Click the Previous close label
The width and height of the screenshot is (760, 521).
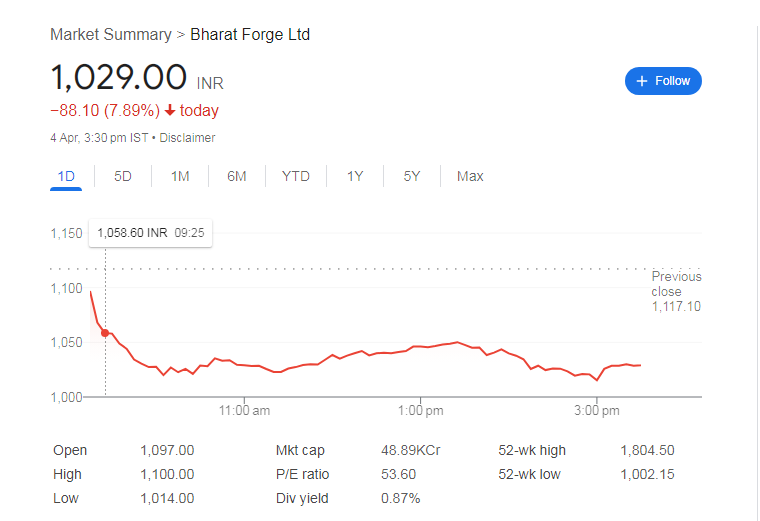(676, 284)
